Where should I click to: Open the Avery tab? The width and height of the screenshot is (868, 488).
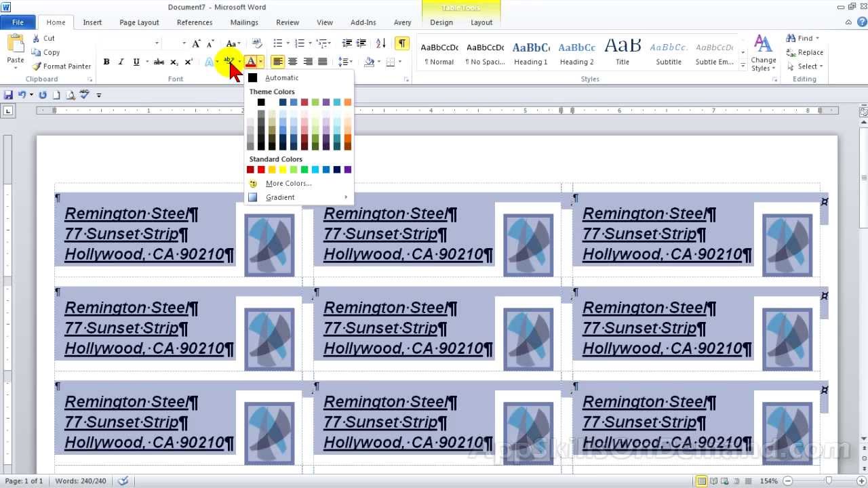(402, 22)
